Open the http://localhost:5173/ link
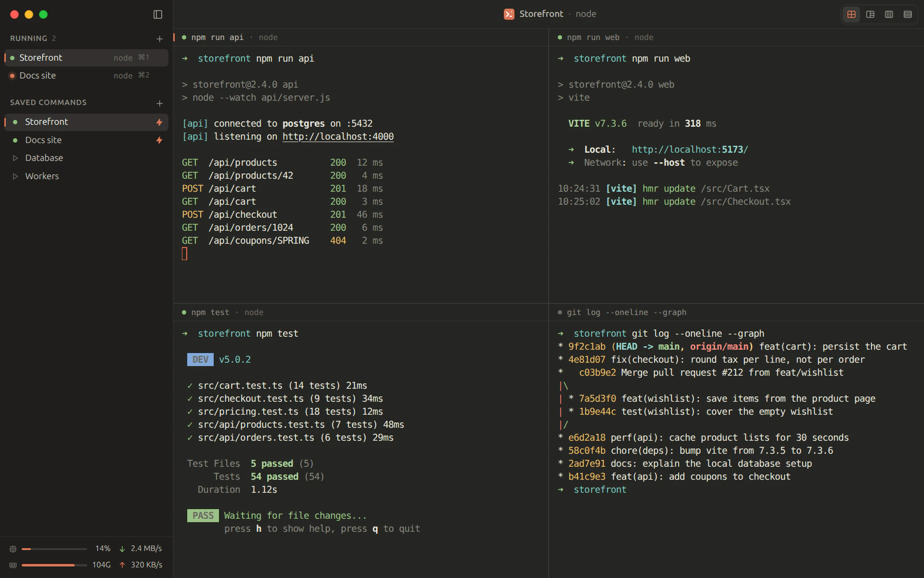 (x=690, y=149)
